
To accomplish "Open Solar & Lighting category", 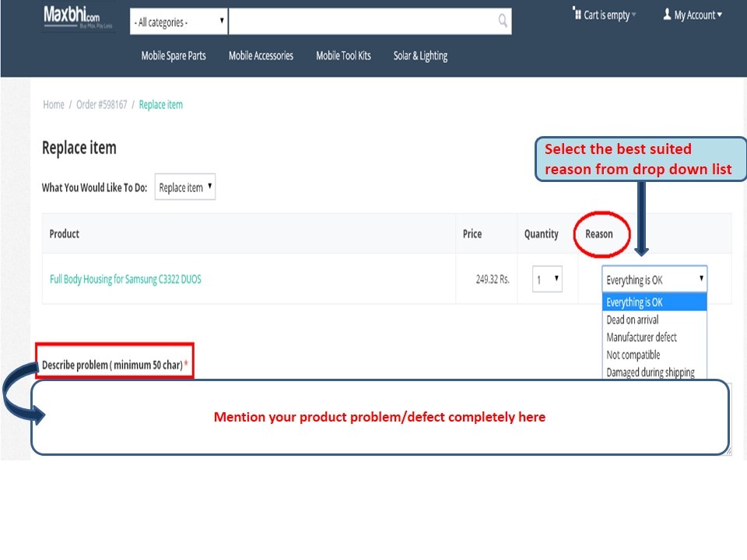I will click(420, 56).
